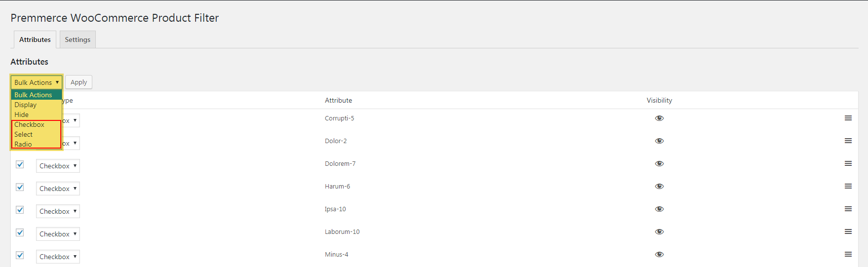
Task: Choose Hide from bulk actions list
Action: tap(37, 114)
